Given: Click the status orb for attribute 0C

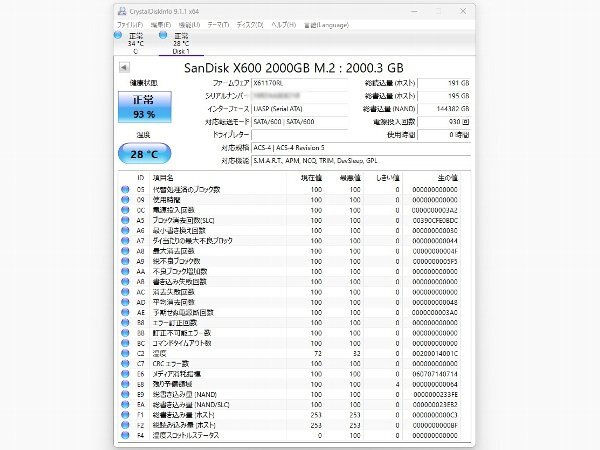Looking at the screenshot, I should pyautogui.click(x=125, y=210).
